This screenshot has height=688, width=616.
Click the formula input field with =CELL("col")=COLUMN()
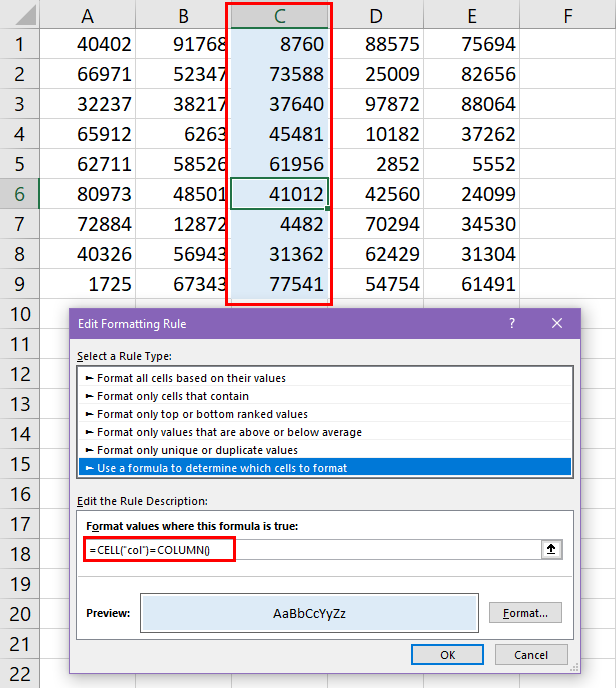(x=314, y=550)
